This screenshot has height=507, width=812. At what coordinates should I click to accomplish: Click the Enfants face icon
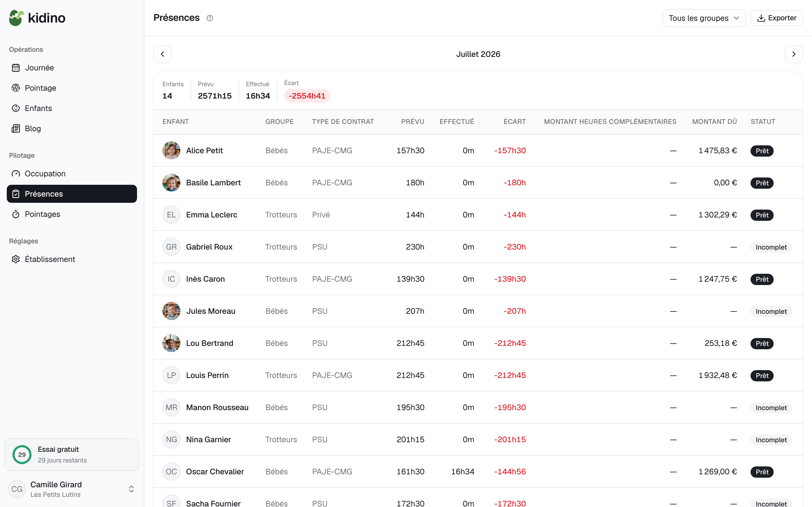coord(16,108)
